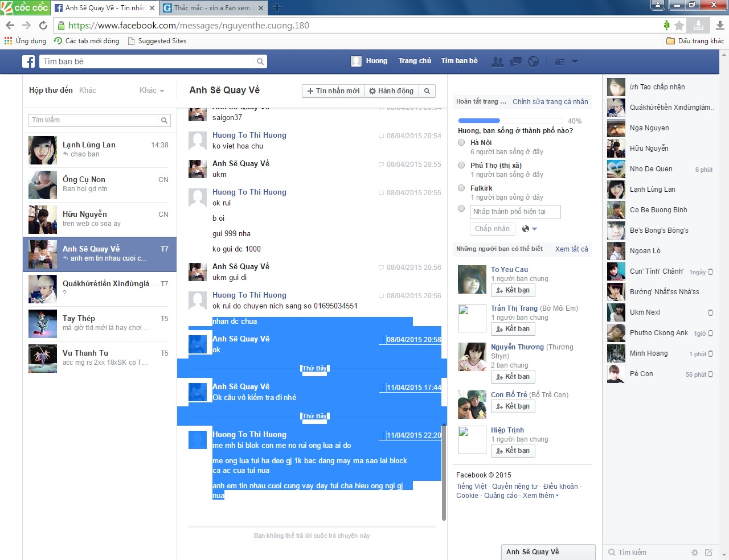Click profile completion progress bar

511,121
